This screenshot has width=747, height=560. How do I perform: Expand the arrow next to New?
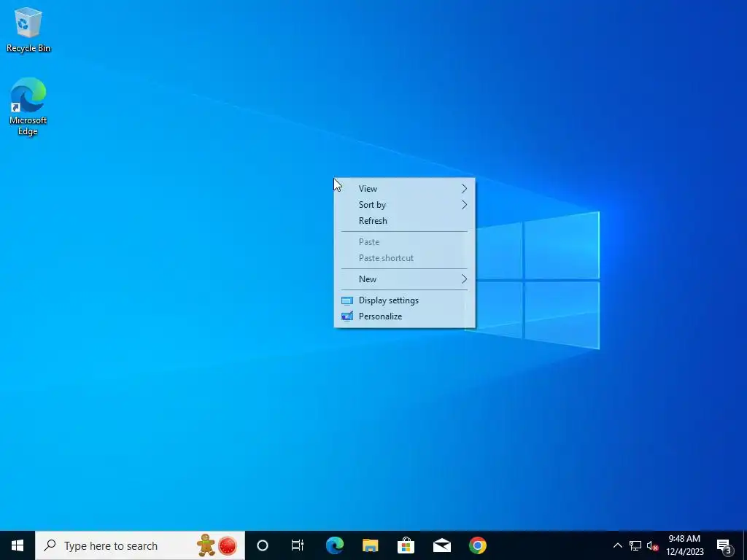click(464, 279)
